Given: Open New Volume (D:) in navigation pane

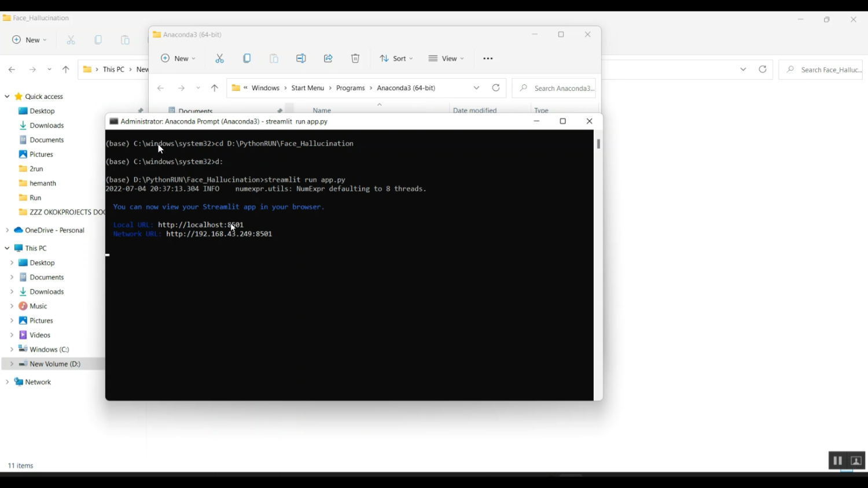Looking at the screenshot, I should pos(55,364).
